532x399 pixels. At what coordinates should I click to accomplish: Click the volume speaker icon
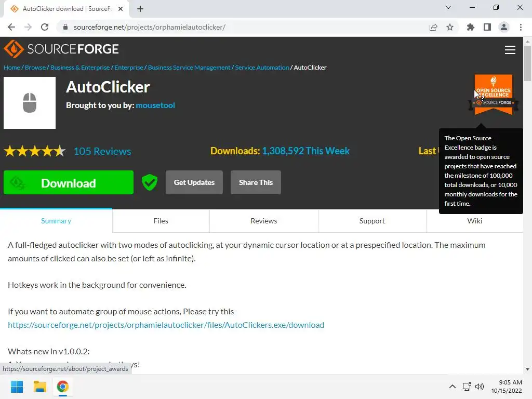480,387
